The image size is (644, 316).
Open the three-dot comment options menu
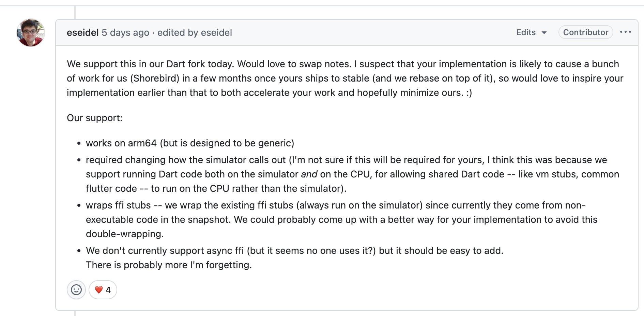coord(626,32)
